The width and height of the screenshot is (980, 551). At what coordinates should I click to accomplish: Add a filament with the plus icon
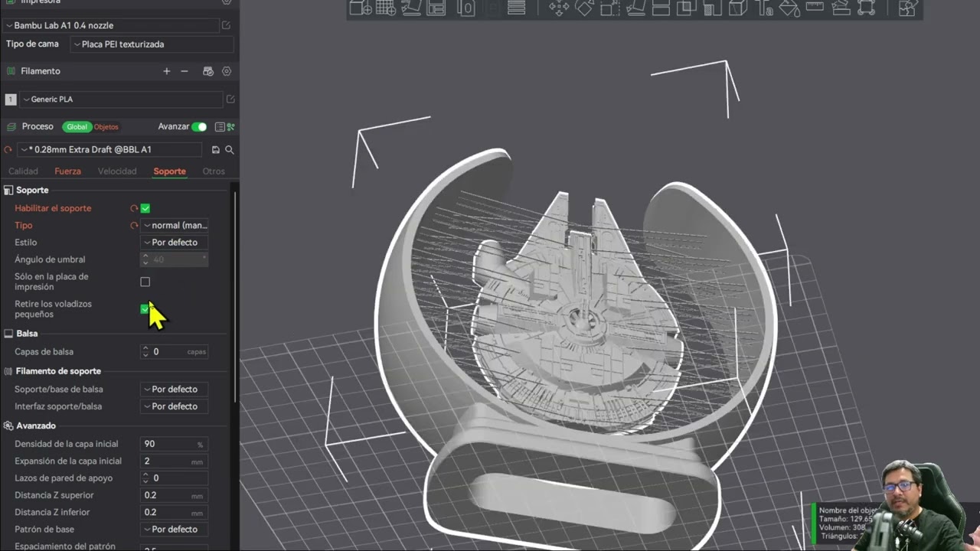[x=166, y=71]
